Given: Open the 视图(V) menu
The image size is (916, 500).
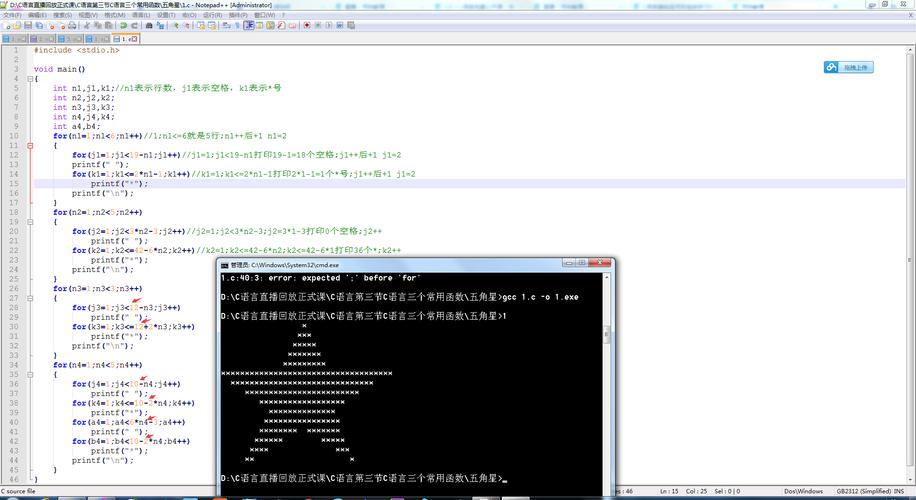Looking at the screenshot, I should coord(88,15).
